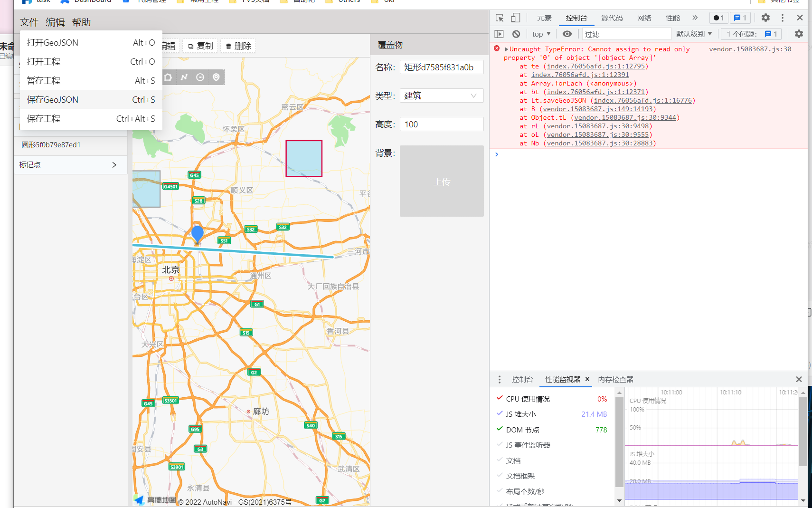Switch to the 内存检查器 drawer tab
812x508 pixels.
[x=616, y=379]
